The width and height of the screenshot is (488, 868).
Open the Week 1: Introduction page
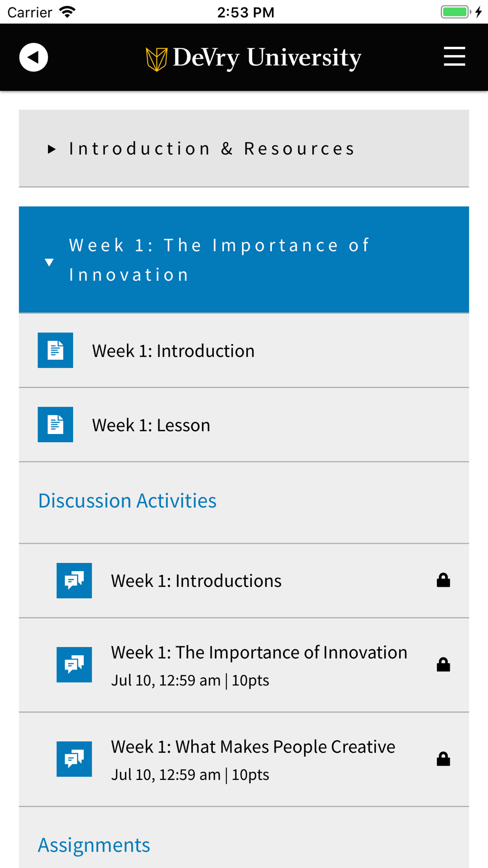tap(244, 351)
